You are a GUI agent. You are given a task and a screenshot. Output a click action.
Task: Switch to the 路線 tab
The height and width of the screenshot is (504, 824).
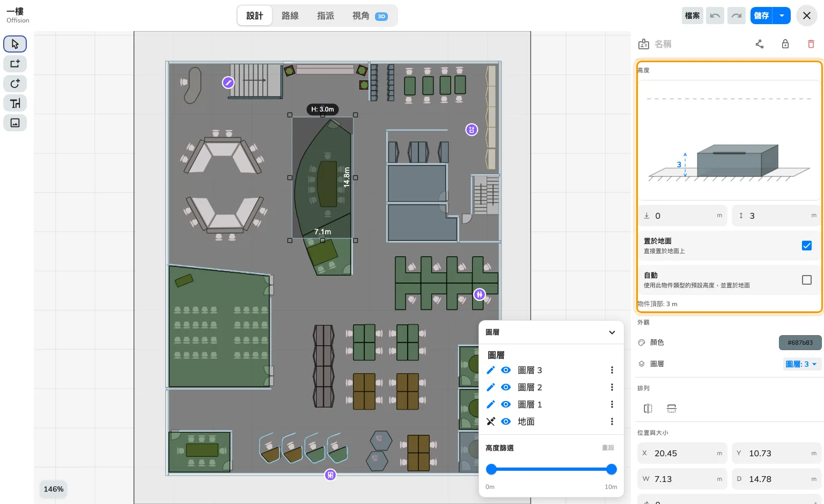click(x=290, y=16)
